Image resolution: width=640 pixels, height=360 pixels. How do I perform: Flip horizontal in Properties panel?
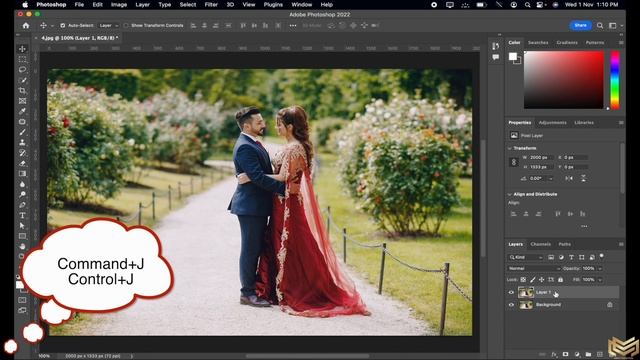569,178
